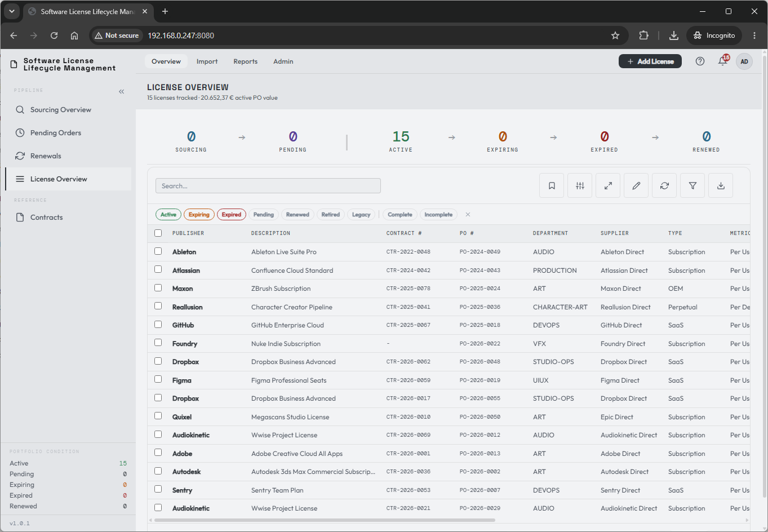Open the browser extensions icon
The height and width of the screenshot is (532, 768).
click(643, 36)
